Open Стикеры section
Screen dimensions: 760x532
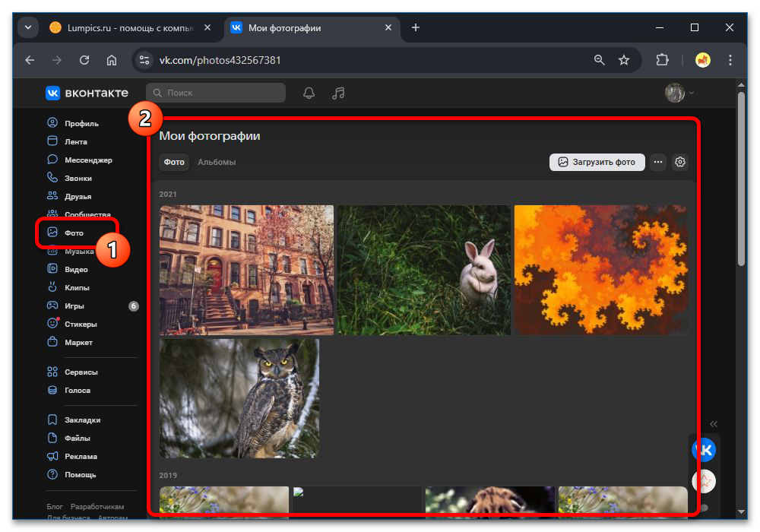[x=72, y=324]
